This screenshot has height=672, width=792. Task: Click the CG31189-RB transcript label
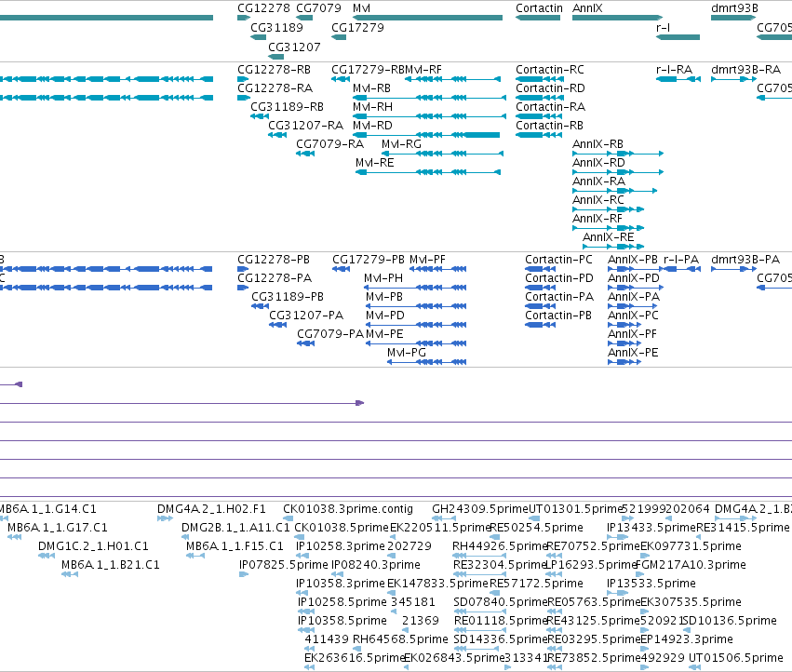(x=287, y=107)
